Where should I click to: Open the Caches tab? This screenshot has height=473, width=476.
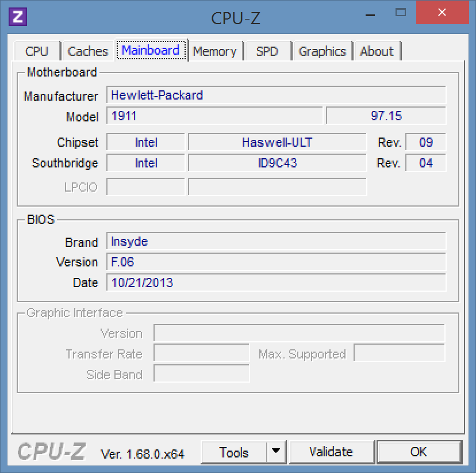click(88, 51)
